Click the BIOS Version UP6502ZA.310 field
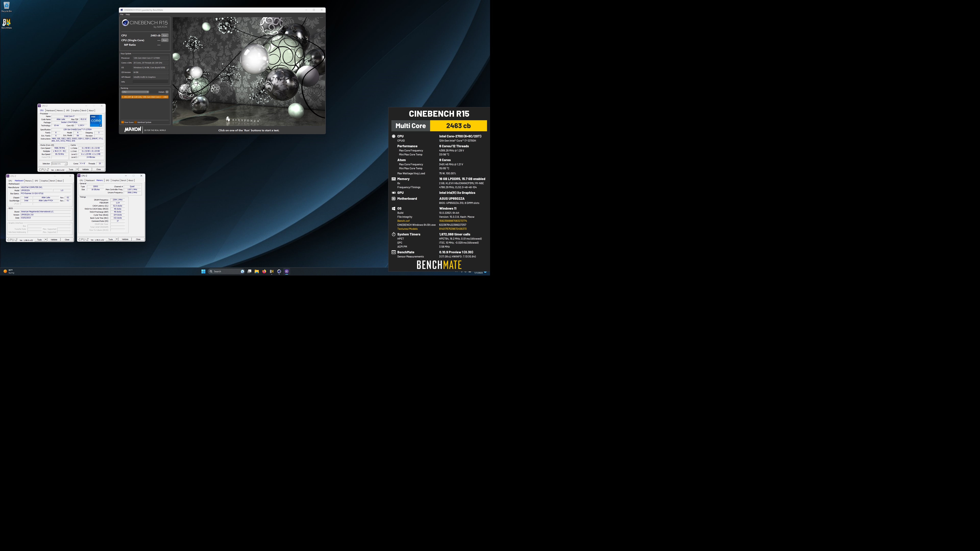980x551 pixels. coord(46,215)
